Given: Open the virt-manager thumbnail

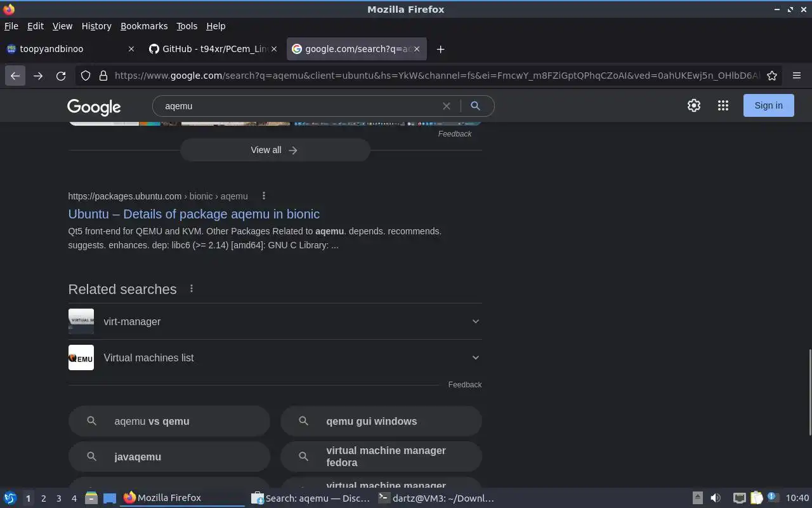Looking at the screenshot, I should 81,321.
